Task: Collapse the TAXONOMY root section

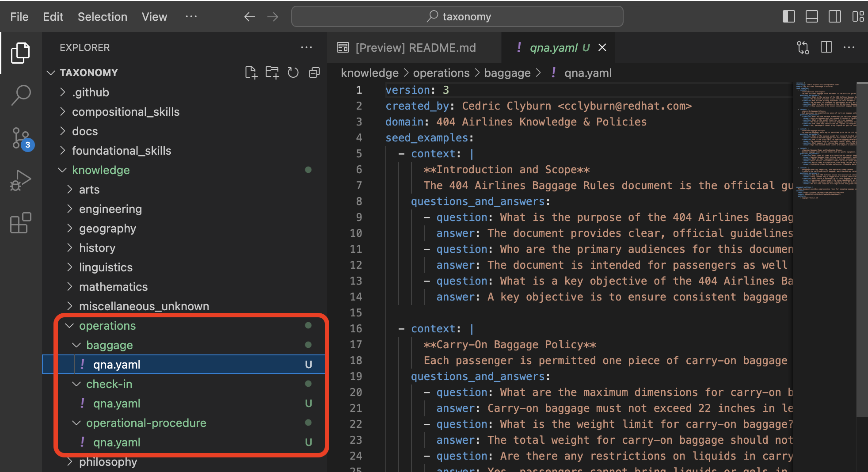Action: pos(51,72)
